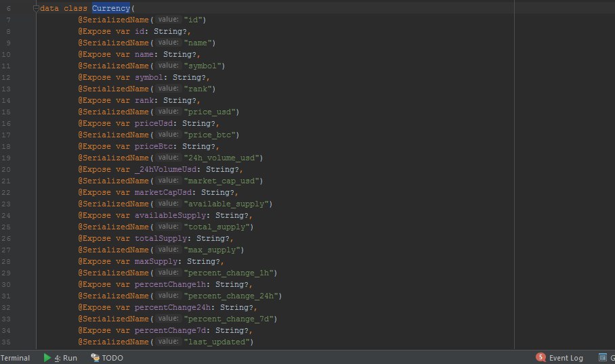615x364 pixels.
Task: Click the icon right of Event Log
Action: point(602,357)
